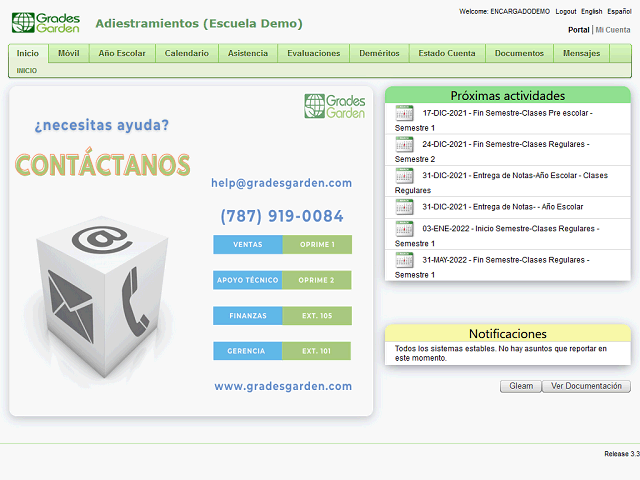
Task: Click the GERENCIA label
Action: 247,351
